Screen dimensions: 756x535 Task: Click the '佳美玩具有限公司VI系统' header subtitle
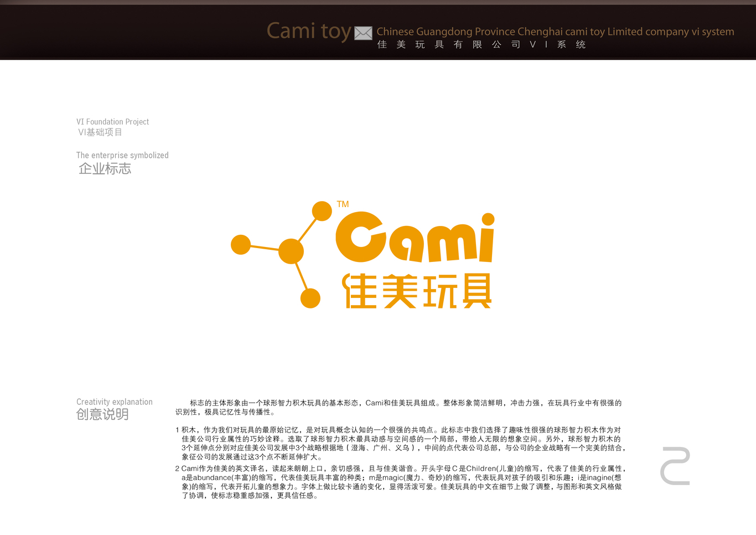(481, 45)
